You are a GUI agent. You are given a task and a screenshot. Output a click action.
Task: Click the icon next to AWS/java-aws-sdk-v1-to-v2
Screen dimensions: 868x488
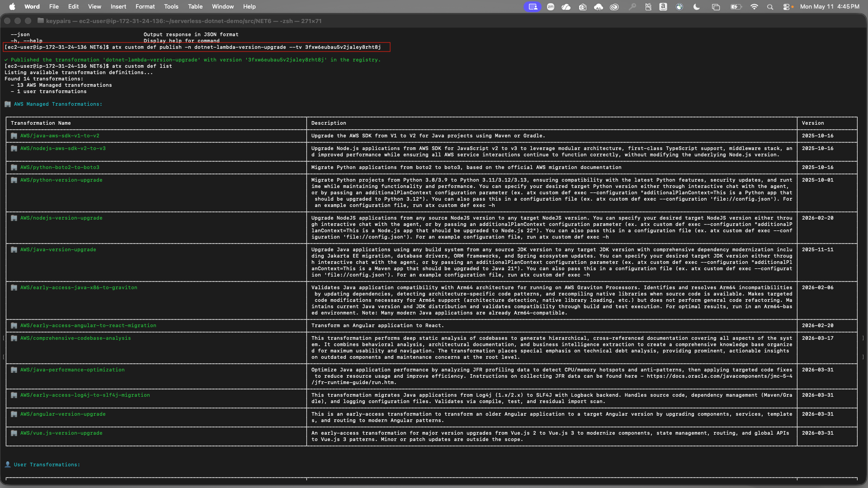coord(14,136)
